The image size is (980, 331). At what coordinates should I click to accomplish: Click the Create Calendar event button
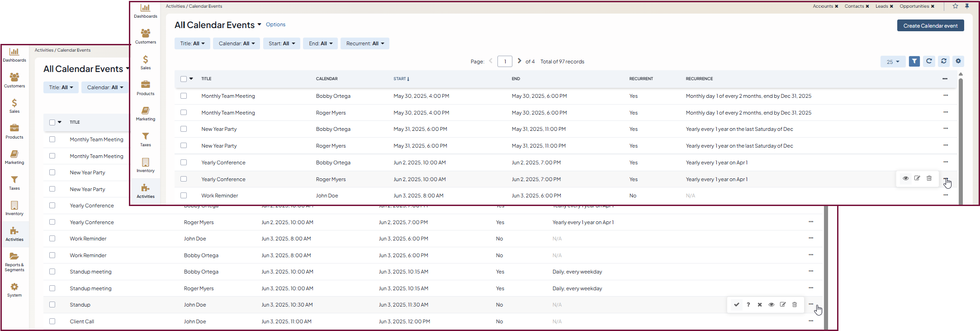(930, 26)
